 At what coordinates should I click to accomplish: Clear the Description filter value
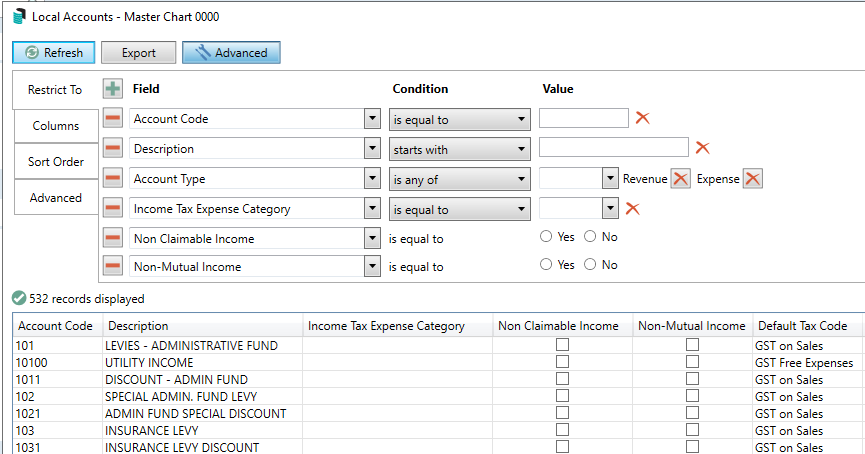[x=702, y=148]
